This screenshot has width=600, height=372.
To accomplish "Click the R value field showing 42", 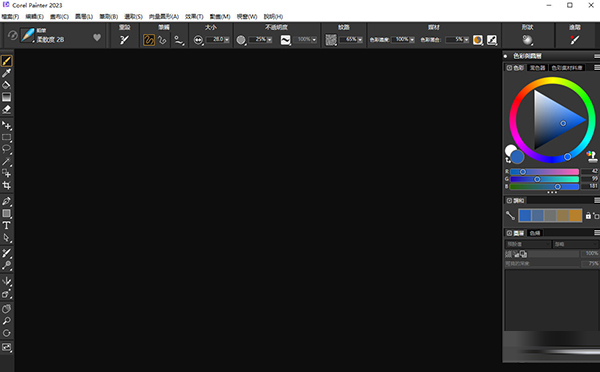I will click(590, 171).
